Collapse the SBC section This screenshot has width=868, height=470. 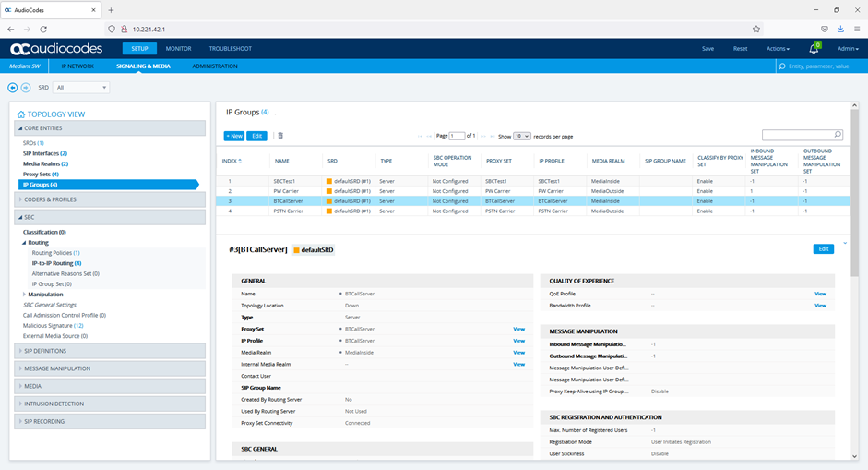(x=110, y=217)
